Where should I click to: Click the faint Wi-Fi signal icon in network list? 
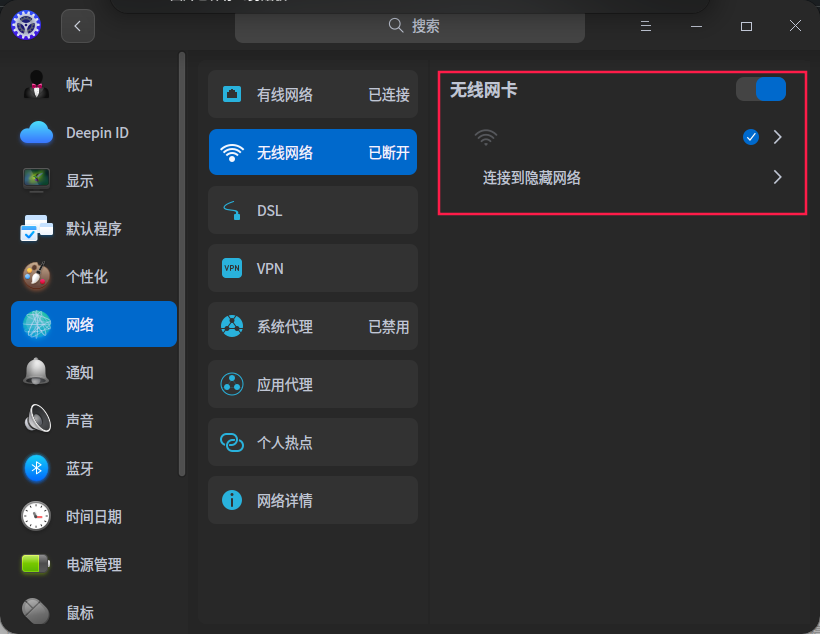[486, 137]
